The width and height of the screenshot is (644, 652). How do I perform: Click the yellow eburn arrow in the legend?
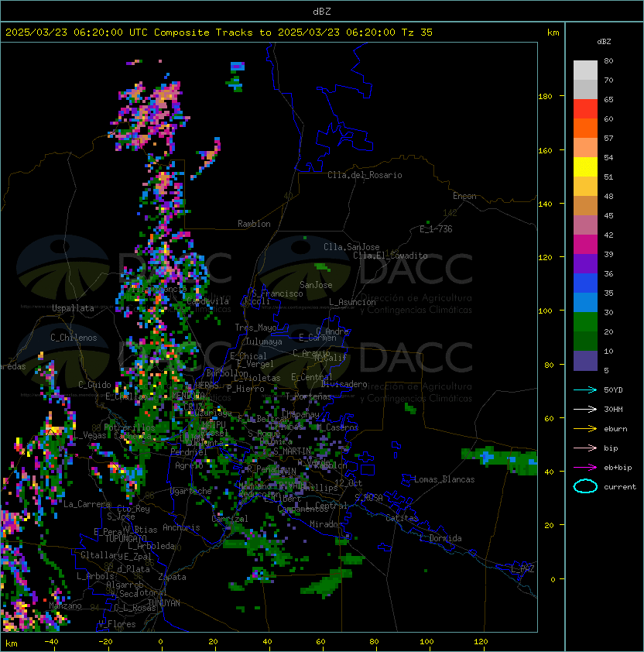tap(585, 428)
